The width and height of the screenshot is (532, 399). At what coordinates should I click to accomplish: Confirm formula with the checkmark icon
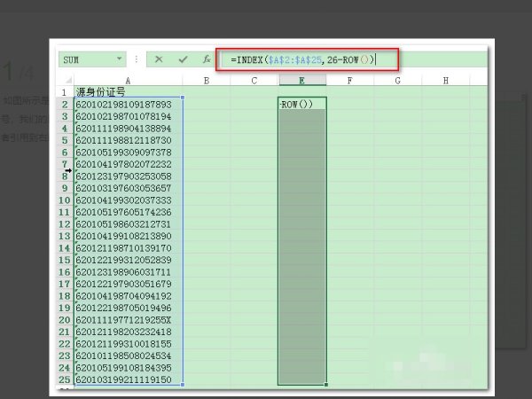coord(183,59)
